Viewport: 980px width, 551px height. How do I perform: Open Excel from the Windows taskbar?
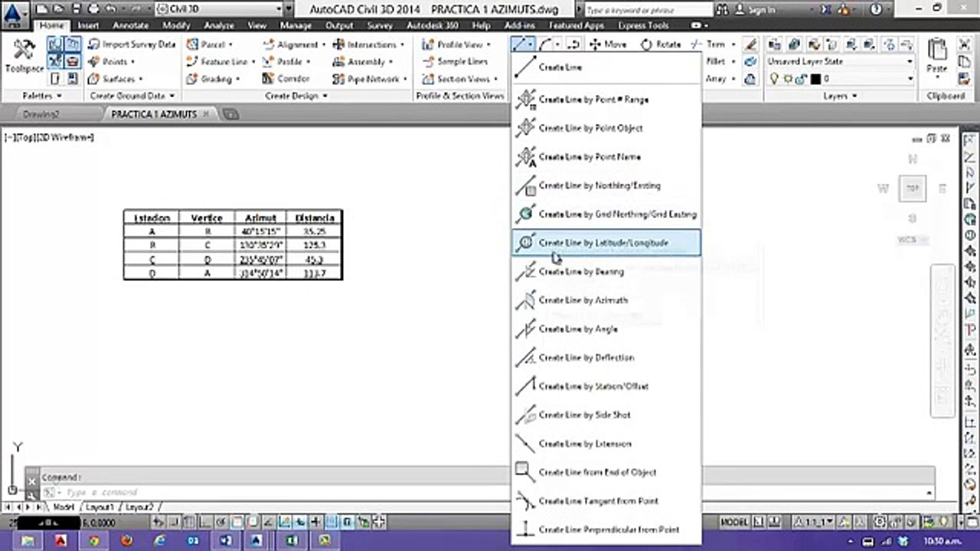coord(291,540)
